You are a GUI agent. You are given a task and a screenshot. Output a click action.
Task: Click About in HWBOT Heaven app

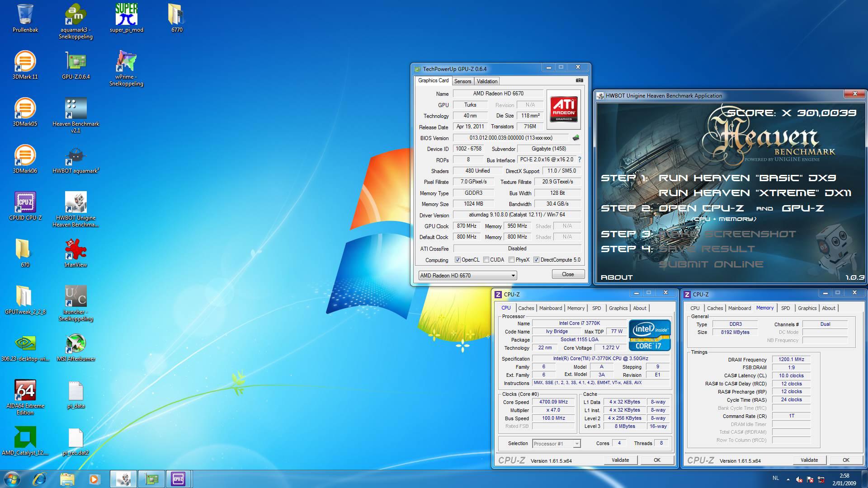617,277
